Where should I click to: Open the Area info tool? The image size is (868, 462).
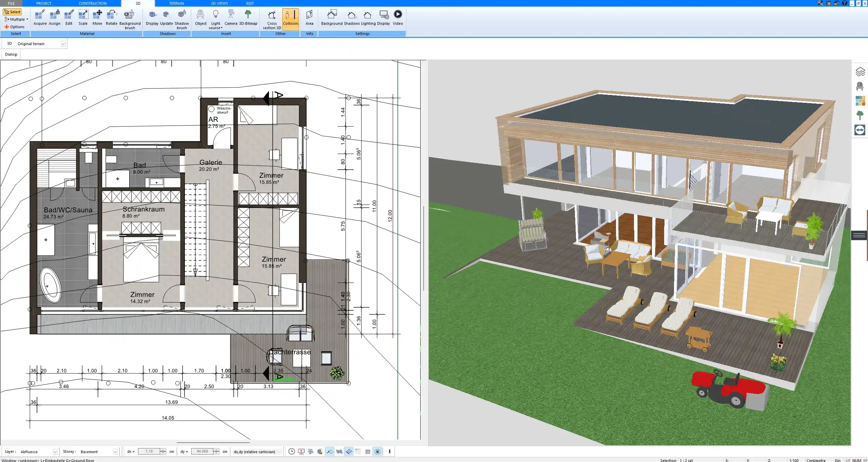pyautogui.click(x=309, y=18)
